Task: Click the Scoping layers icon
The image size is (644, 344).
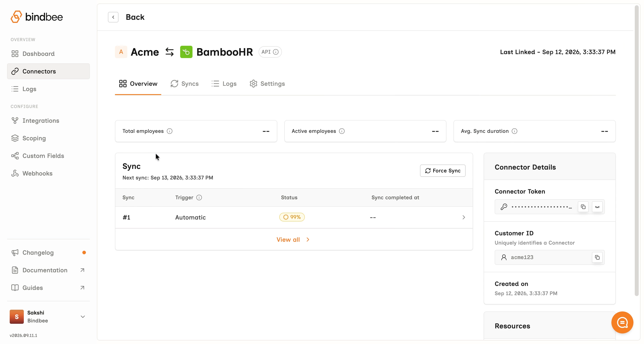Action: coord(15,138)
